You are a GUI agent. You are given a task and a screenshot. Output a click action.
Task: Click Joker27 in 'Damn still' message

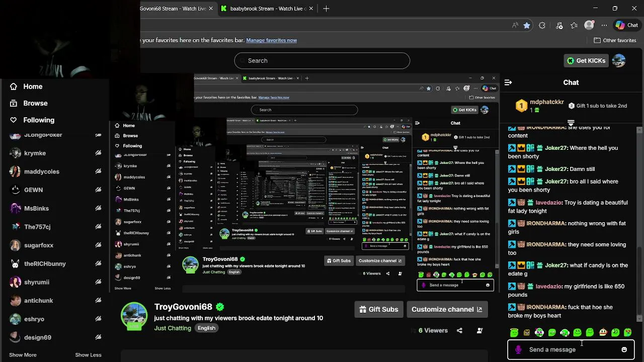coord(555,169)
